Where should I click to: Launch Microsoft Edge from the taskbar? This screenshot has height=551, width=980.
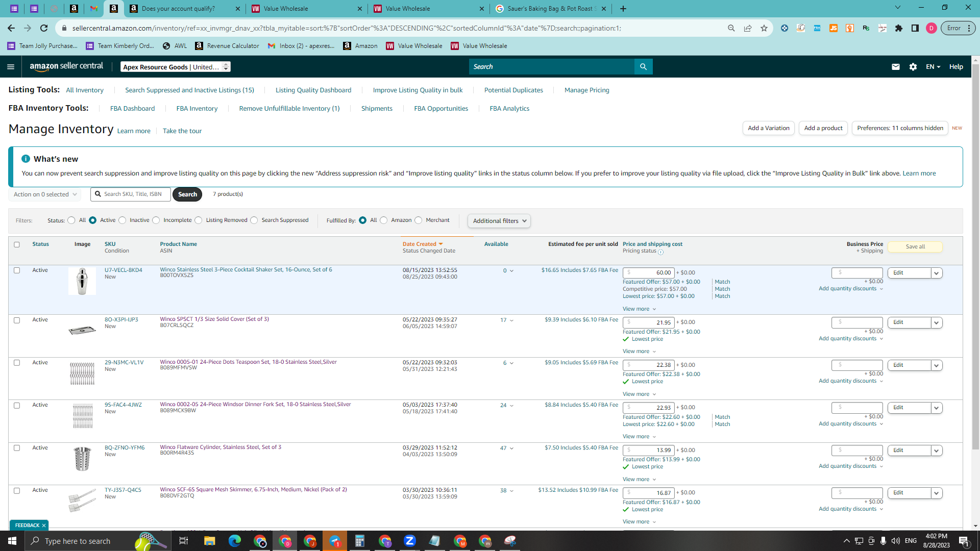[x=235, y=541]
